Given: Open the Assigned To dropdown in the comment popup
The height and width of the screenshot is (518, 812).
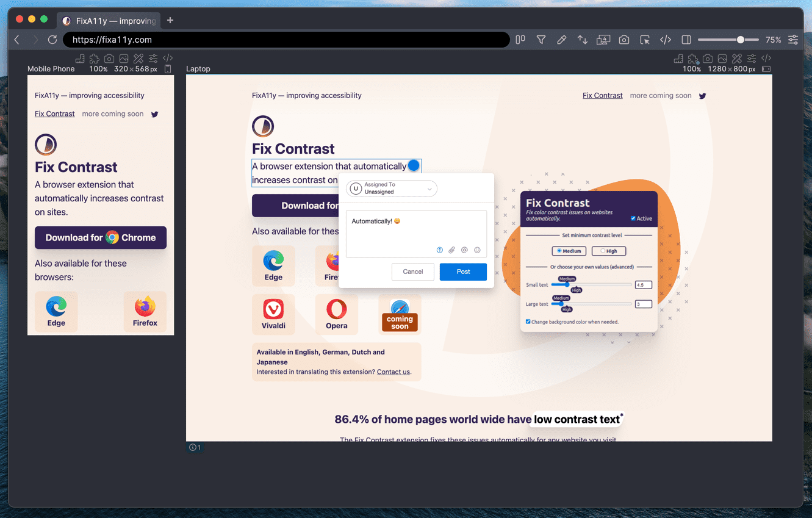Looking at the screenshot, I should [x=391, y=189].
